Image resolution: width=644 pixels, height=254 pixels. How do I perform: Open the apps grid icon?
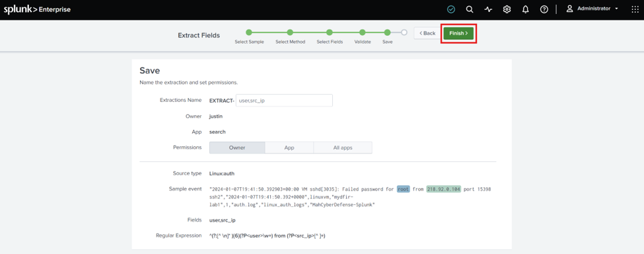(x=635, y=9)
